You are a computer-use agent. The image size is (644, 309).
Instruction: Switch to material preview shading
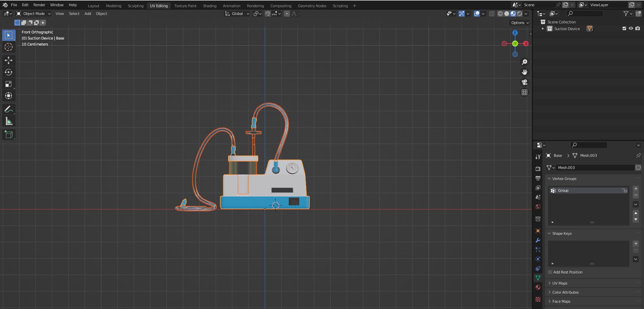[x=513, y=14]
